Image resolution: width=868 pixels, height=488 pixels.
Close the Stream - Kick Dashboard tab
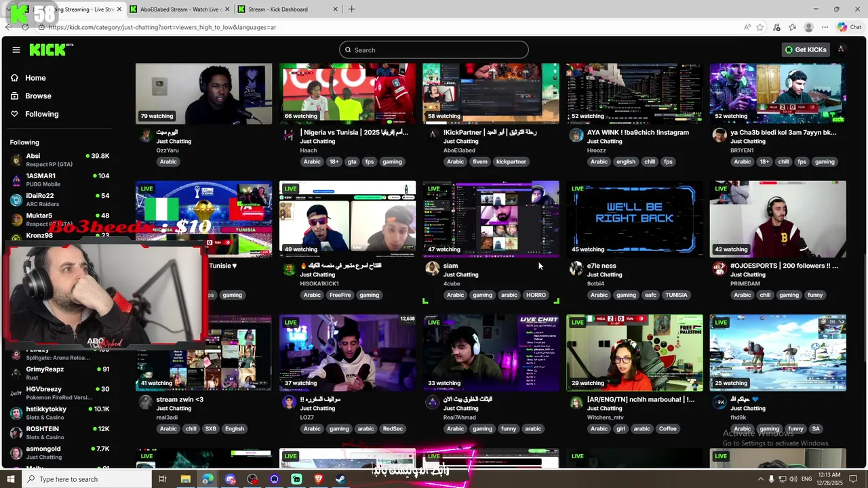[x=335, y=9]
